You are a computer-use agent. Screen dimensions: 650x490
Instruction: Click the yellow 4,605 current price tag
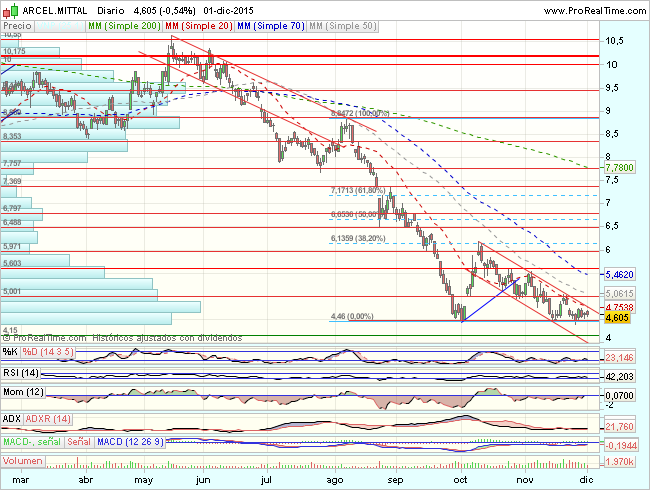(617, 318)
